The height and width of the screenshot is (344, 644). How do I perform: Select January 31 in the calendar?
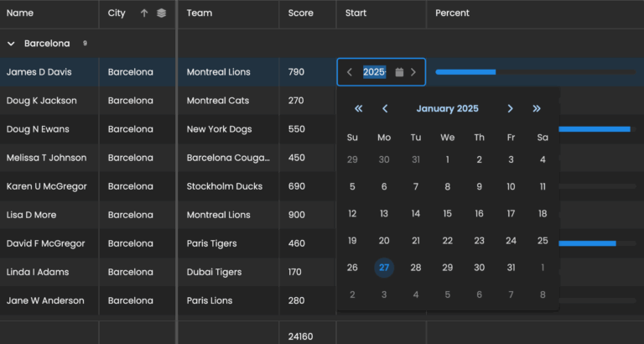pos(511,268)
